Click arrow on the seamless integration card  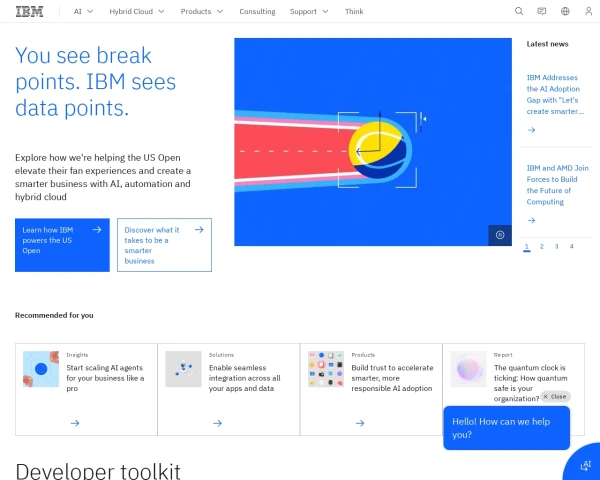point(217,423)
